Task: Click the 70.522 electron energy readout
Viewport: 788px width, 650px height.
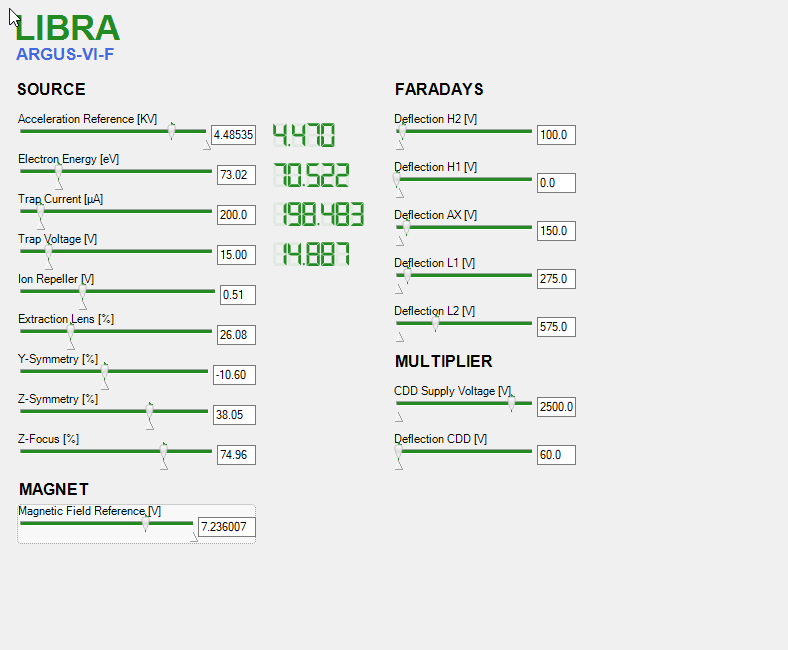Action: tap(311, 175)
